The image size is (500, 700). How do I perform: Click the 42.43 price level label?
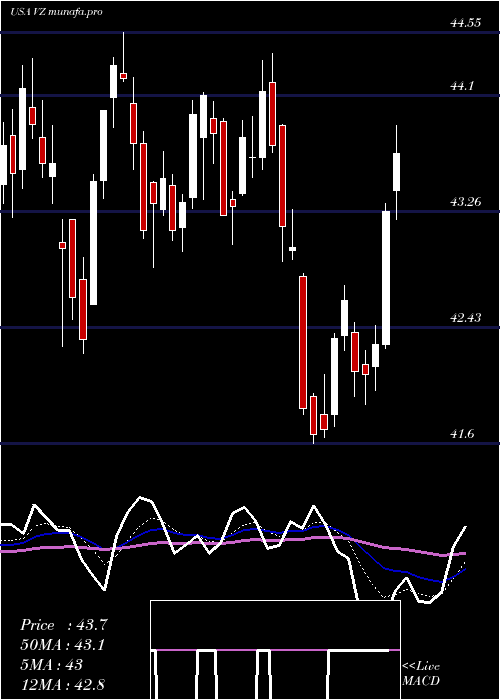(x=466, y=318)
